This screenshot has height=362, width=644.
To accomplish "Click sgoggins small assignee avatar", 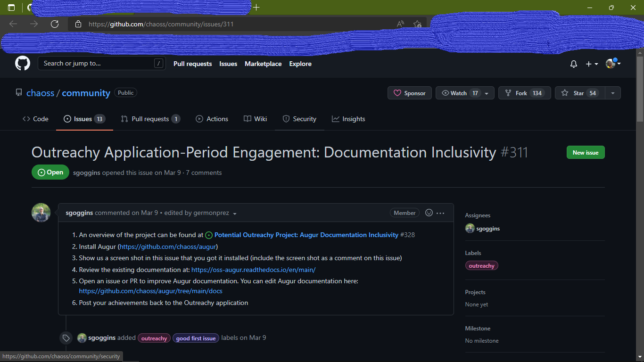I will 470,229.
